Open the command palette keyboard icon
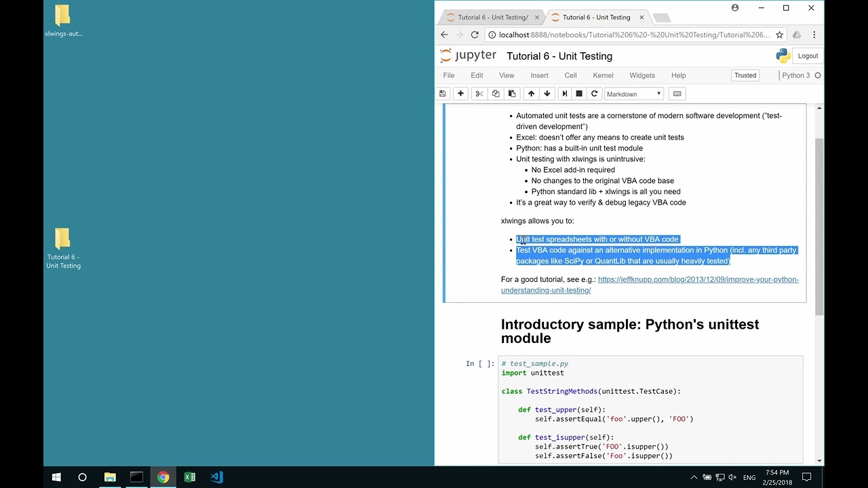The height and width of the screenshot is (488, 868). coord(677,94)
